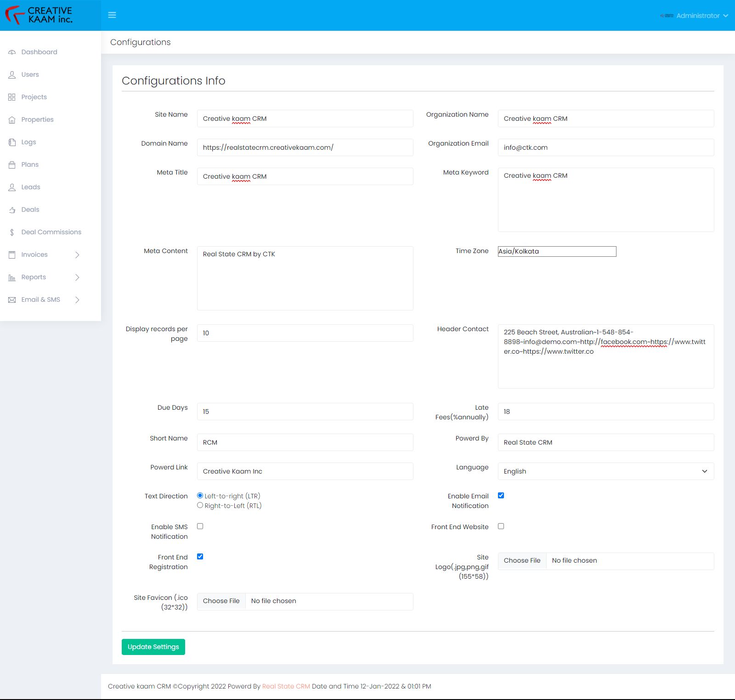Click the Powerd By input field

(606, 442)
